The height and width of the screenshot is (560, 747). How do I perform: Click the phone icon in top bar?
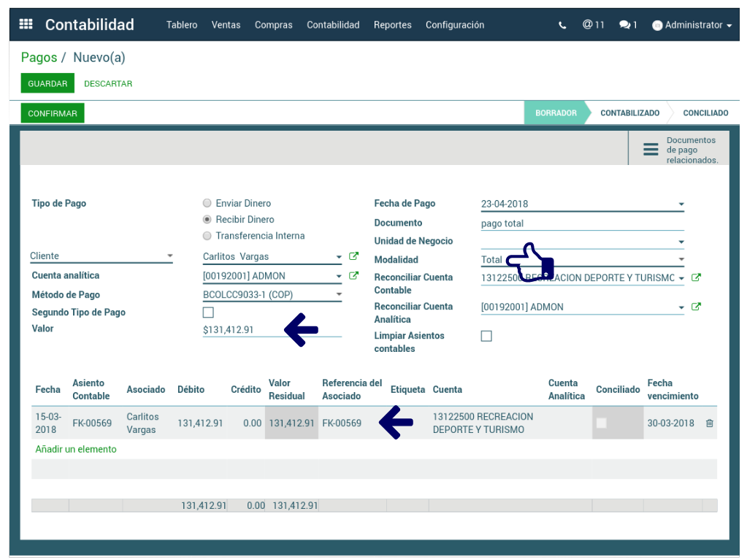[x=562, y=25]
